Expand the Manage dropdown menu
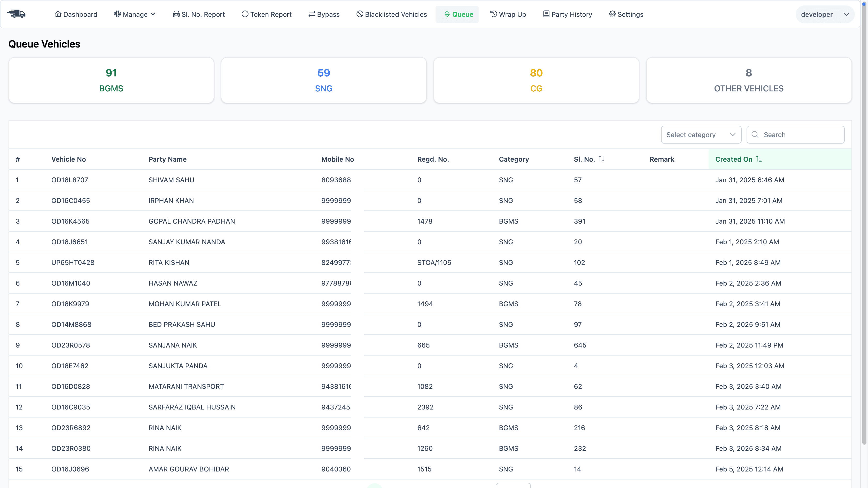This screenshot has width=868, height=488. [x=135, y=14]
